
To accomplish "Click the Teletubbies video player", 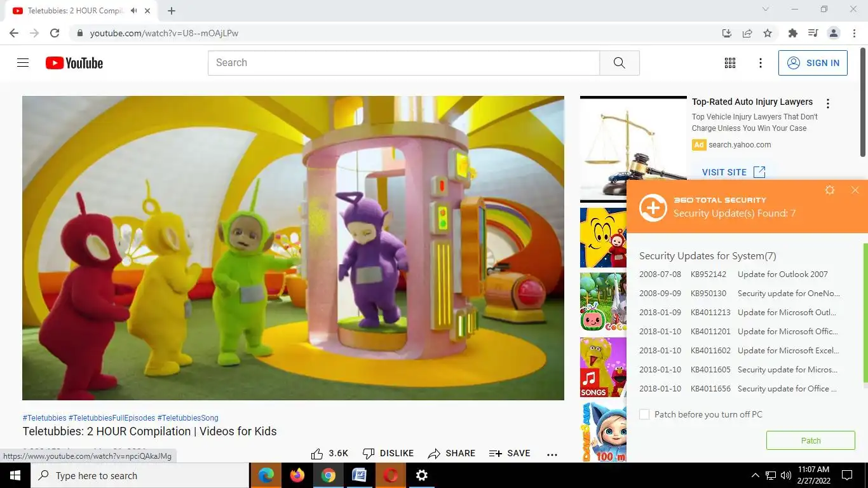I will (x=293, y=248).
